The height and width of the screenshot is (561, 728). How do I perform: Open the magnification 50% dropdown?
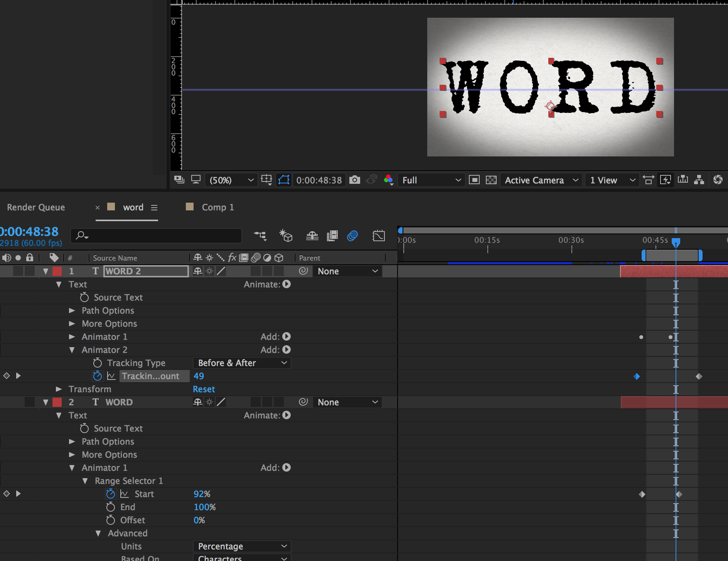tap(231, 180)
